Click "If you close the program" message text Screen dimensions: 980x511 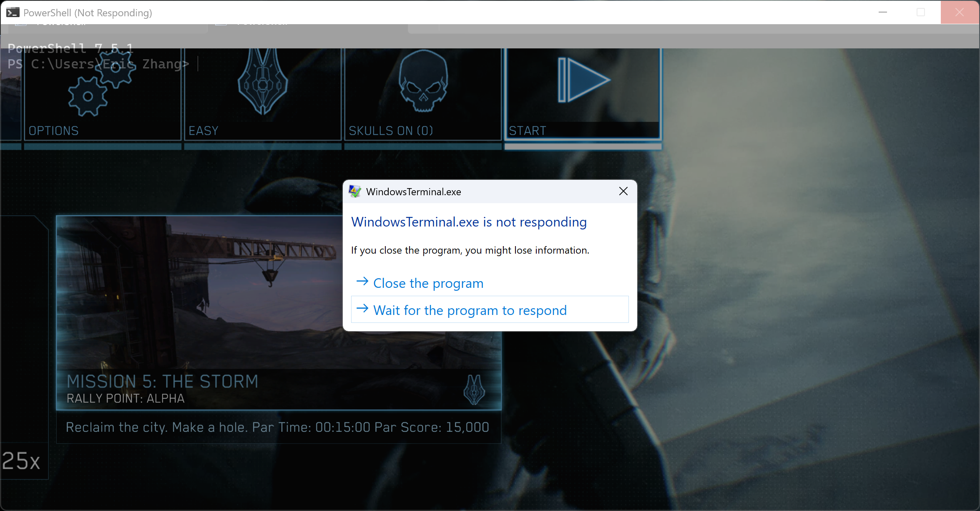click(x=470, y=250)
